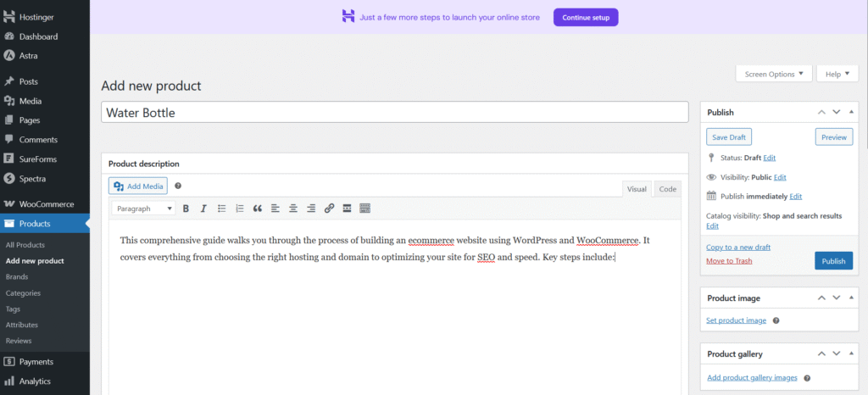
Task: Toggle bold formatting in the editor toolbar
Action: point(186,209)
